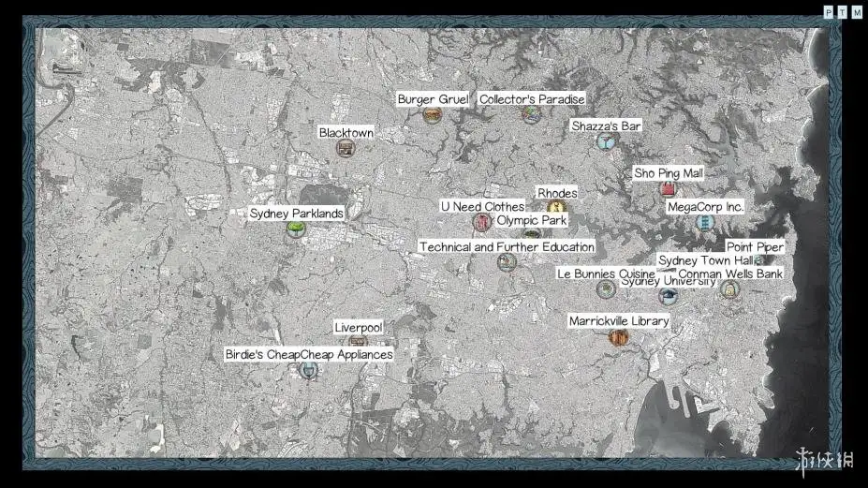Click the Rhodes golden marker icon
Screen dimensions: 868x488
tap(556, 207)
